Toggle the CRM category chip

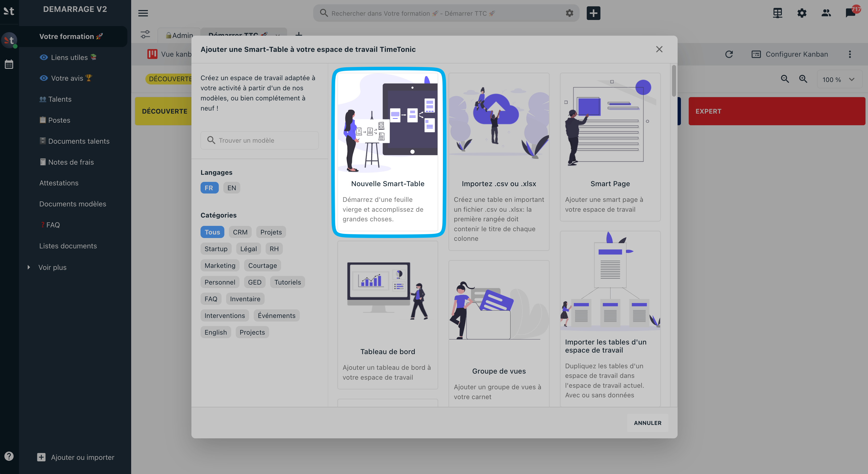click(240, 232)
